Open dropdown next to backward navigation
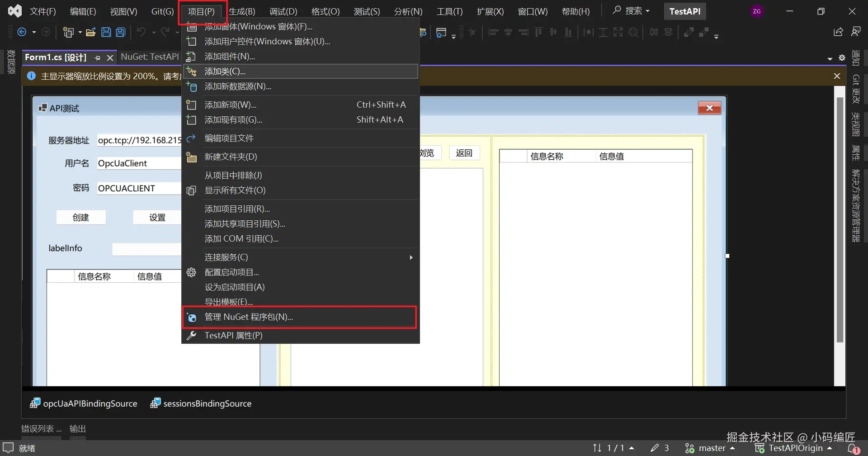Image resolution: width=868 pixels, height=456 pixels. (34, 32)
